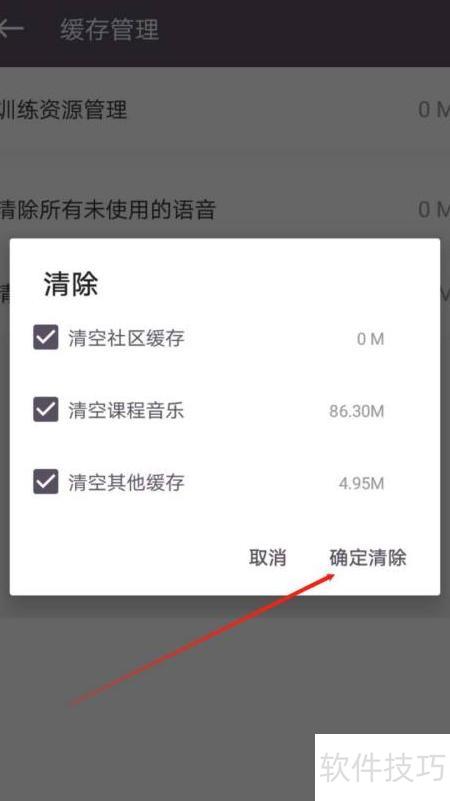Image resolution: width=450 pixels, height=801 pixels.
Task: Uncheck the 清空社区缓存 checkbox
Action: 46,338
